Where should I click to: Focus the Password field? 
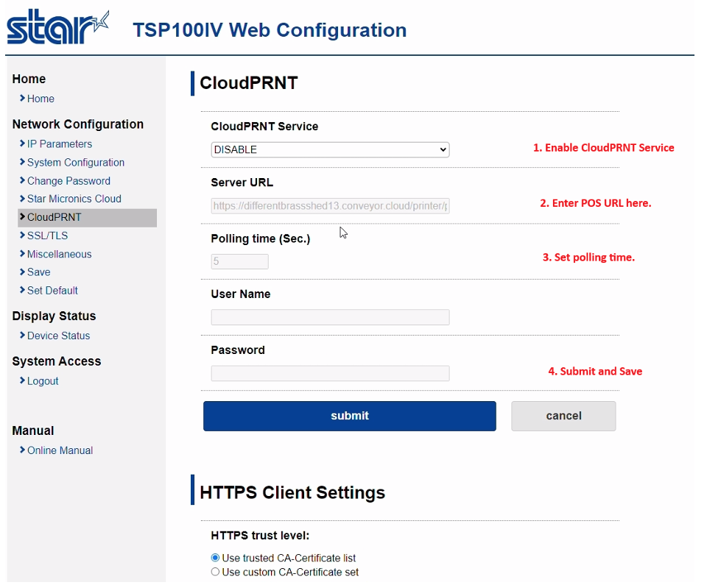coord(330,373)
